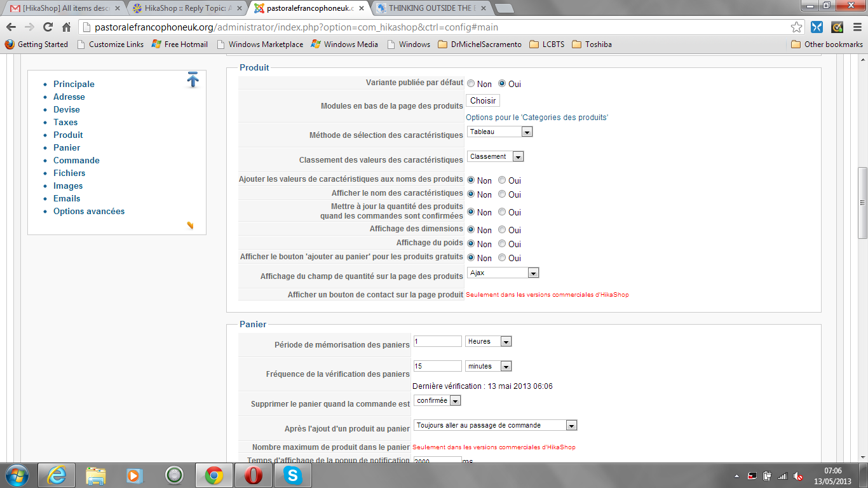Click the Choisir button for product modules

483,100
